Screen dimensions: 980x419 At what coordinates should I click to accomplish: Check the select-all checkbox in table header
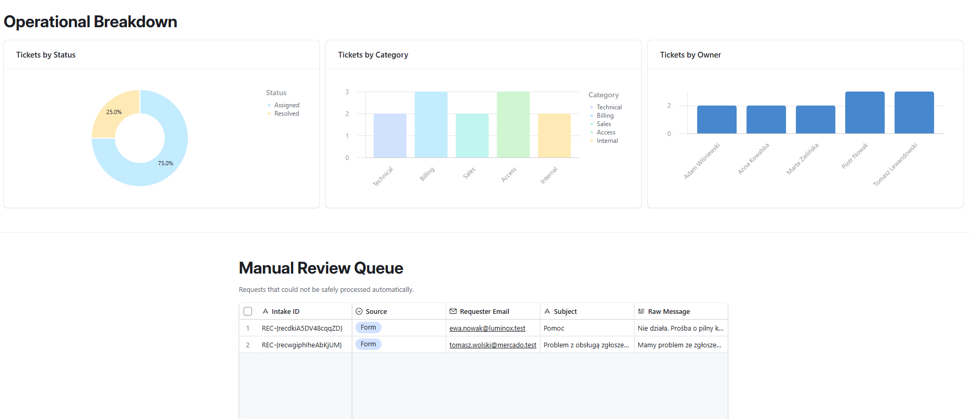[248, 311]
